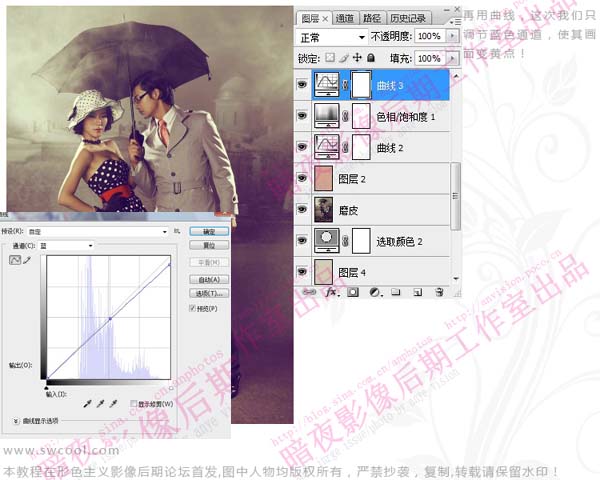The height and width of the screenshot is (480, 600).
Task: Select the curve point editing tool
Action: click(x=15, y=260)
